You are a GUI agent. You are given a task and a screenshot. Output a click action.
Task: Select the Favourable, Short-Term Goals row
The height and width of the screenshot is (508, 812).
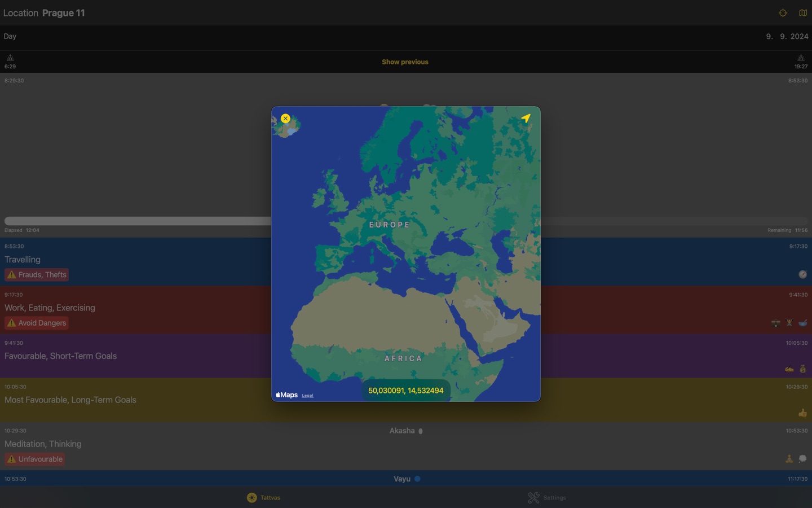coord(406,356)
